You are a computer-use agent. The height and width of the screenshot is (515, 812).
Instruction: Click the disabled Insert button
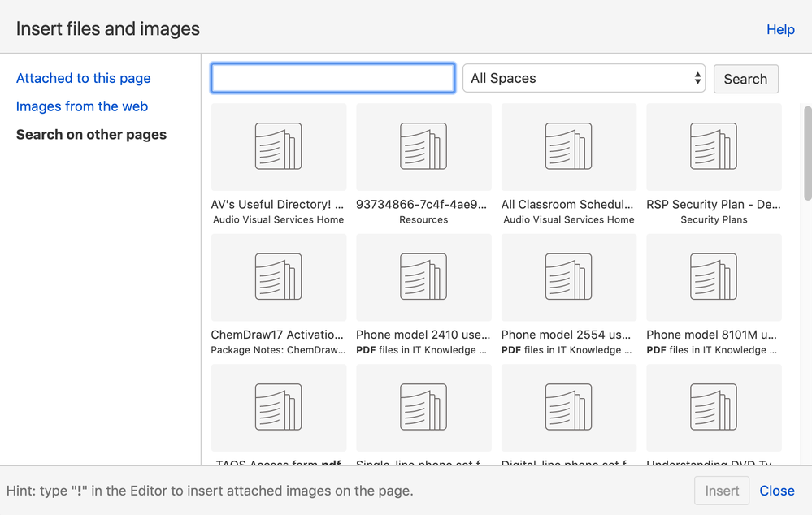(722, 491)
